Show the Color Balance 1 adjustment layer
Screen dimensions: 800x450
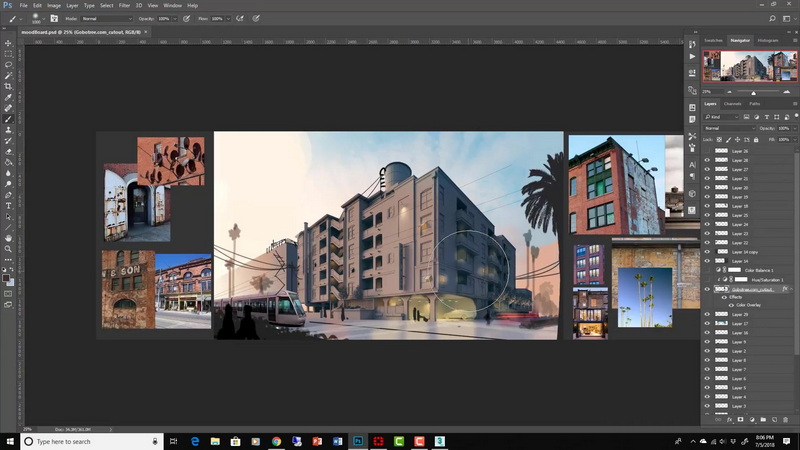click(x=707, y=270)
